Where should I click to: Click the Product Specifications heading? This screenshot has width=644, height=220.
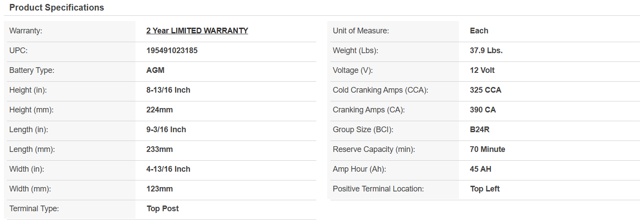[57, 7]
